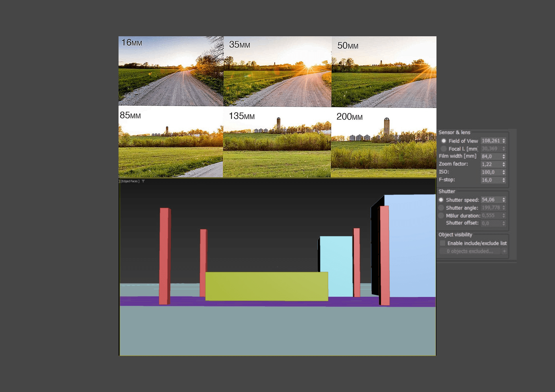The image size is (555, 392).
Task: Click the ISO spinner arrows
Action: [x=504, y=172]
